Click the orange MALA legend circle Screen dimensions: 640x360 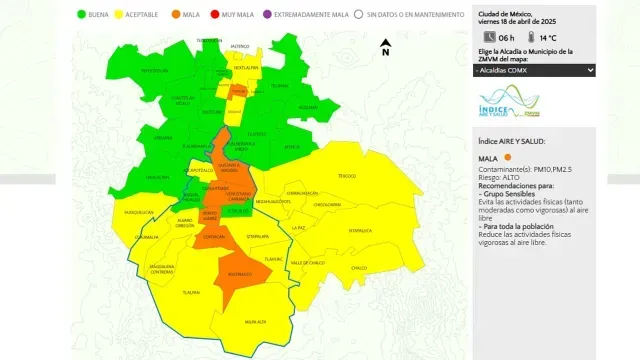point(176,14)
